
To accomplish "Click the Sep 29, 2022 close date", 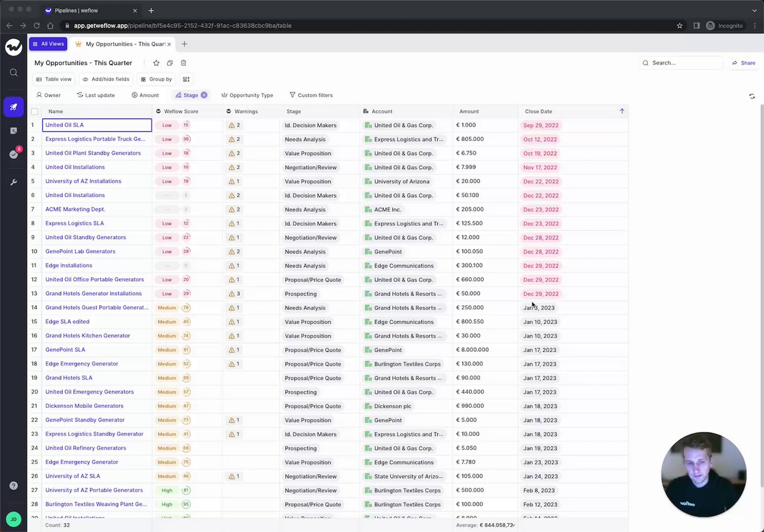I will [540, 125].
